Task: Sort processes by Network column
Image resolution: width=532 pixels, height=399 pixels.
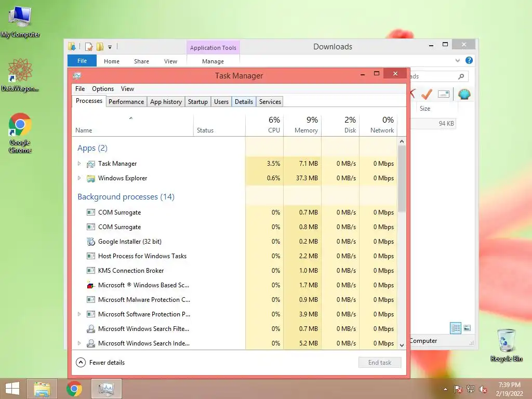Action: [378, 125]
